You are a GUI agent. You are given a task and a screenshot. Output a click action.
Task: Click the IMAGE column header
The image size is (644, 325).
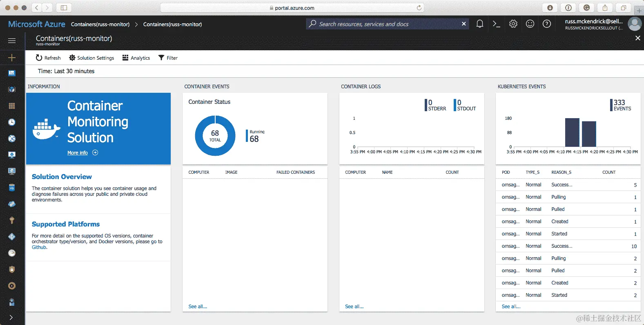pos(231,173)
